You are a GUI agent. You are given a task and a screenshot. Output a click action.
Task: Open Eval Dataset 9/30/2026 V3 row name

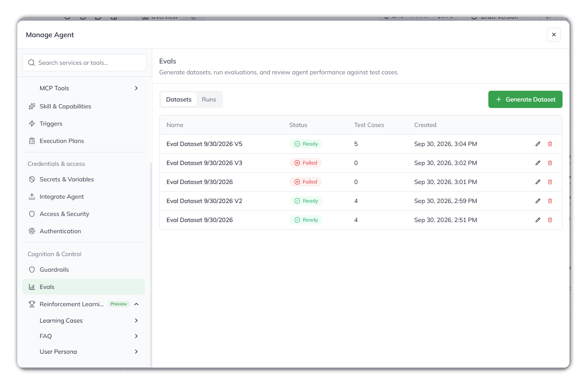pos(204,163)
